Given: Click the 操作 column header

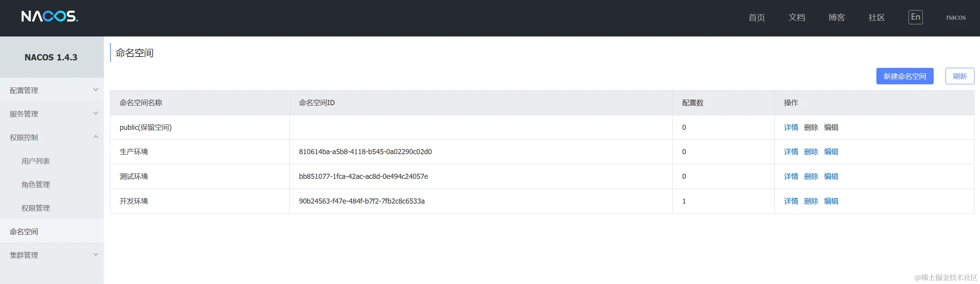Looking at the screenshot, I should tap(874, 103).
